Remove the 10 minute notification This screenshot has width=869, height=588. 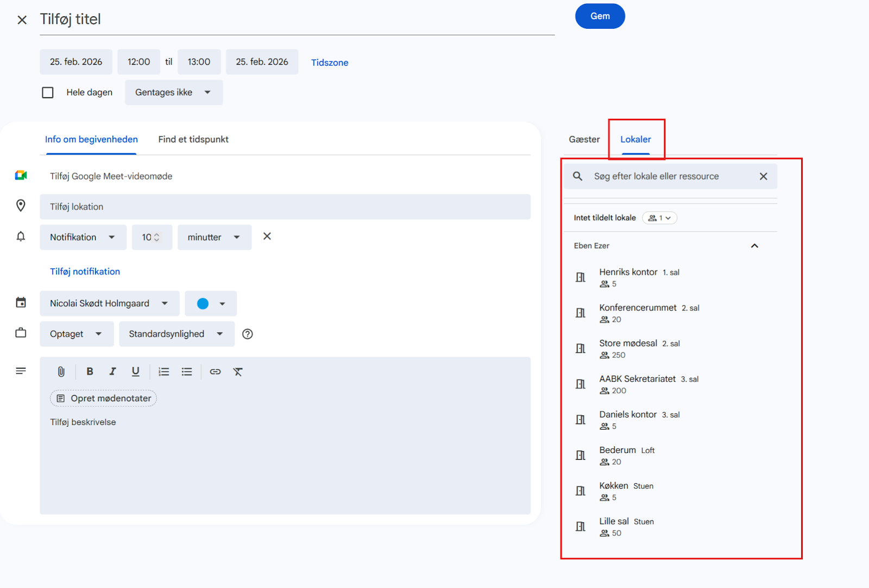click(x=267, y=237)
